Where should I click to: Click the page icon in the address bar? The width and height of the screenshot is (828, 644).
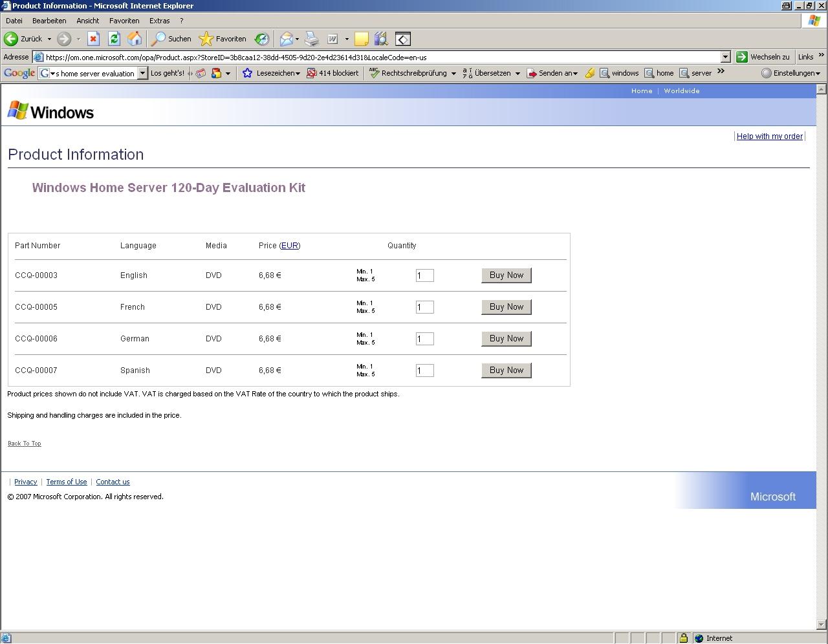coord(38,57)
